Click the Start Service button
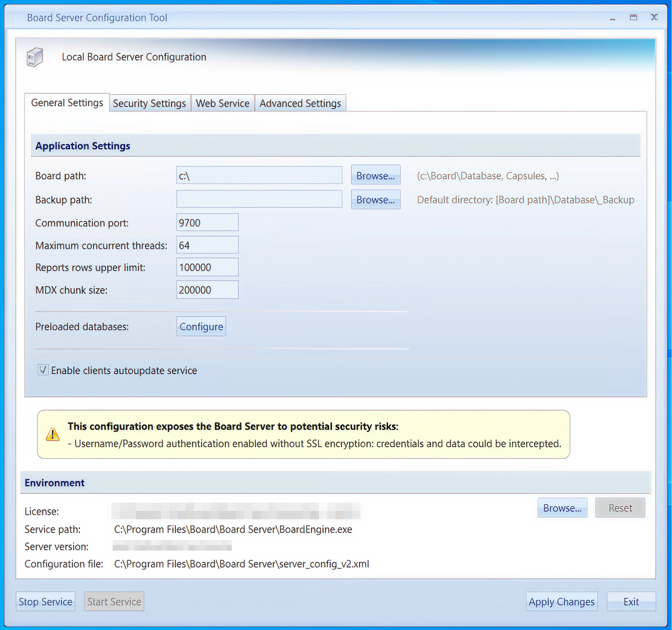The width and height of the screenshot is (672, 630). pyautogui.click(x=114, y=602)
